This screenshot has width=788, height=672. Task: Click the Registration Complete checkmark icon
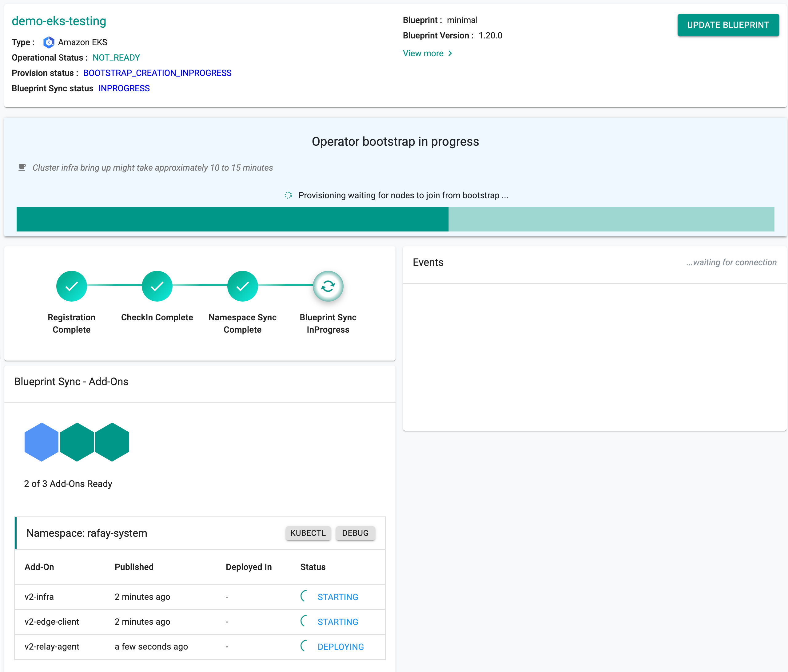(71, 286)
